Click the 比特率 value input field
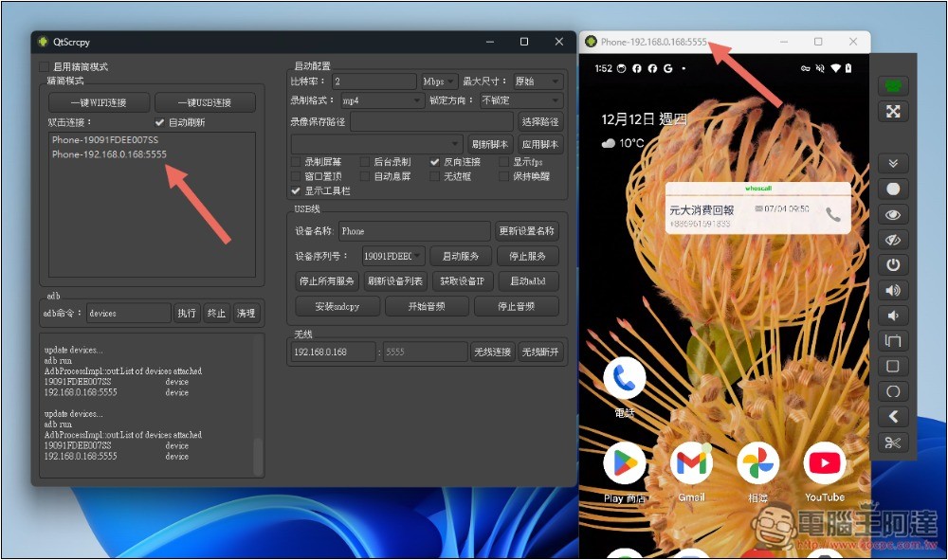Image resolution: width=948 pixels, height=560 pixels. 374,81
